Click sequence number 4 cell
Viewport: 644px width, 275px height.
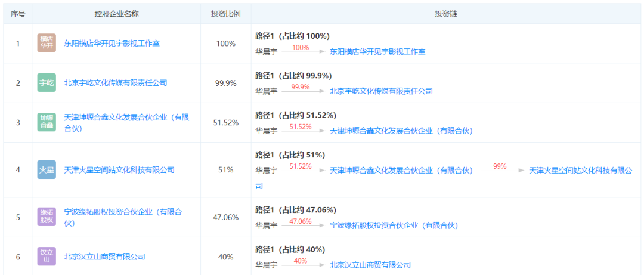point(18,170)
